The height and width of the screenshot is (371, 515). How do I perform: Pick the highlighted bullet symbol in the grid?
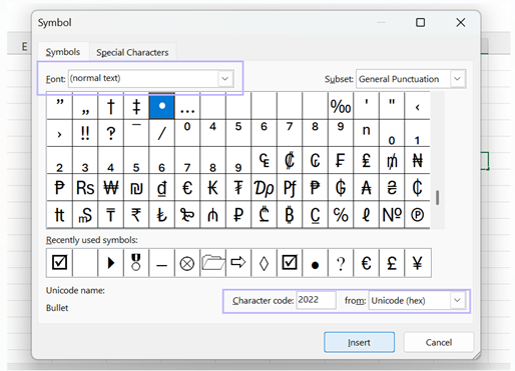[x=162, y=106]
